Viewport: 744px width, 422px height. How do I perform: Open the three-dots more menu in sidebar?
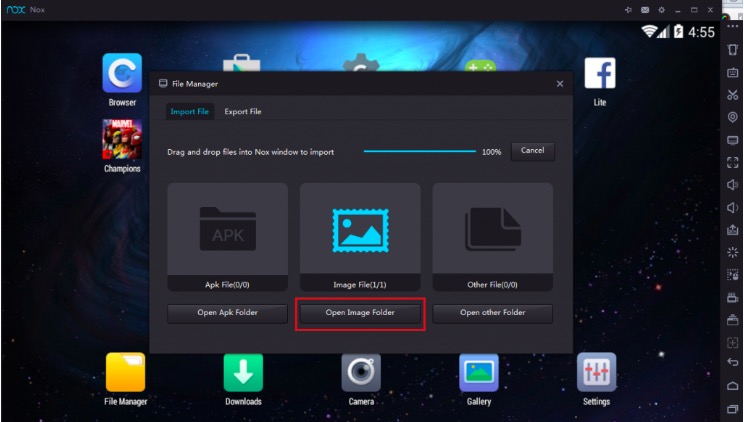pos(733,27)
